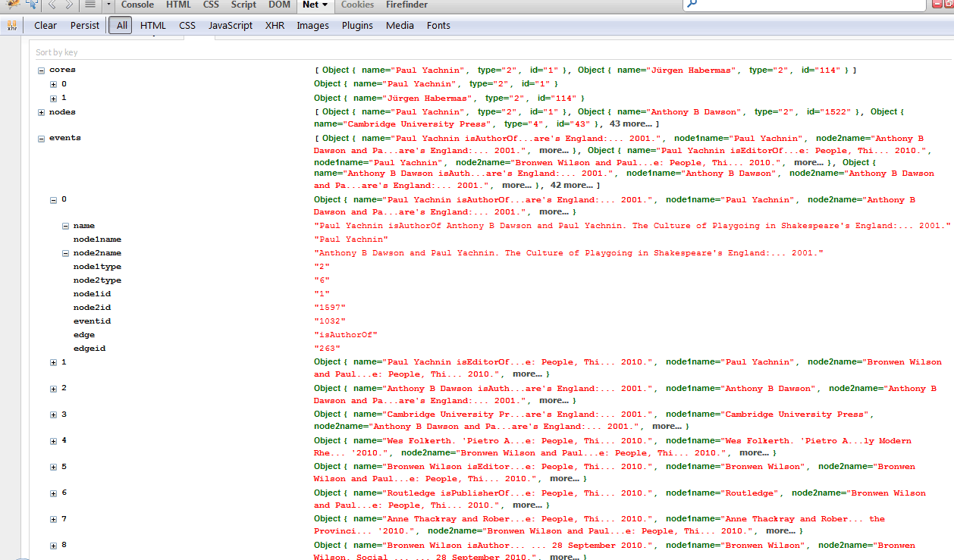Click "more..." in events item 1 row
This screenshot has height=560, width=954.
(528, 374)
